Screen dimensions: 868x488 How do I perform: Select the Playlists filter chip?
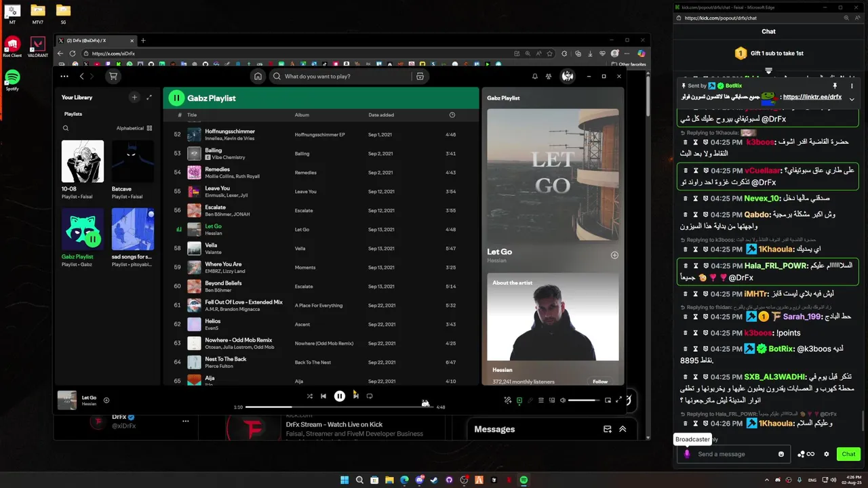click(x=73, y=114)
